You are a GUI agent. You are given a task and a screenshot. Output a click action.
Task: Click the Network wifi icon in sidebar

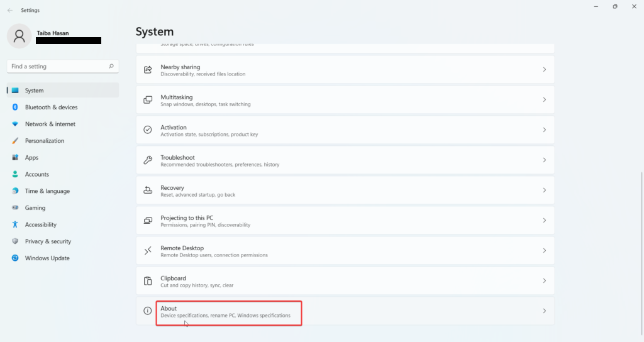(15, 124)
